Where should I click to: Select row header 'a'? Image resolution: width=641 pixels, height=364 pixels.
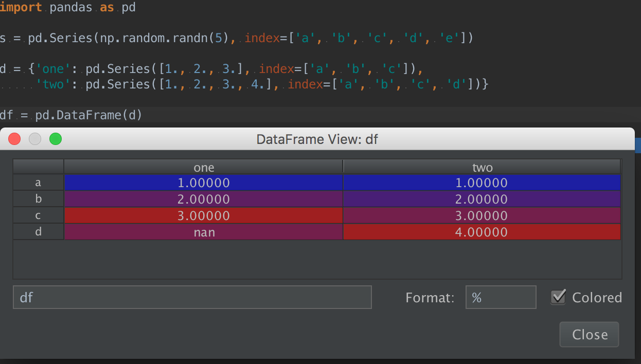(38, 183)
